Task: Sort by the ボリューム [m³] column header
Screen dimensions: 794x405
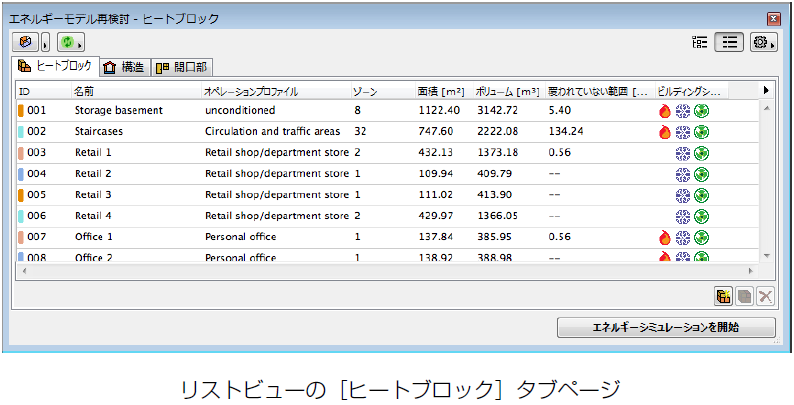Action: (508, 91)
